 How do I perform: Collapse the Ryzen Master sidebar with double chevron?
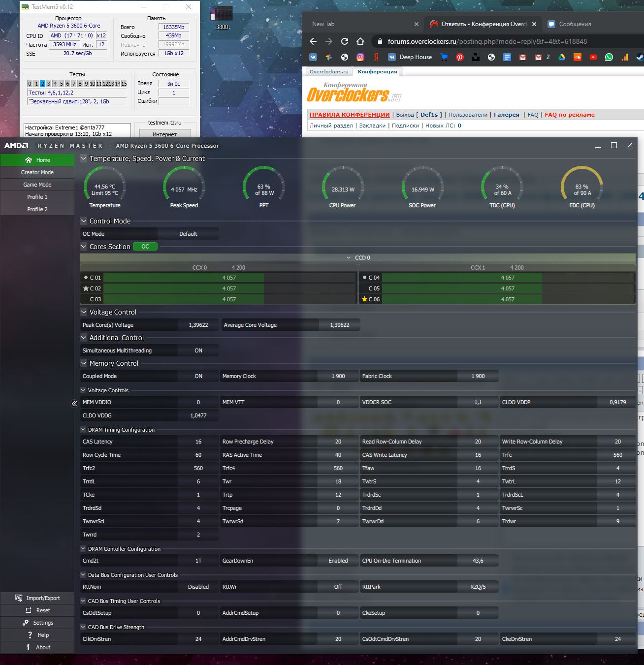click(x=74, y=404)
